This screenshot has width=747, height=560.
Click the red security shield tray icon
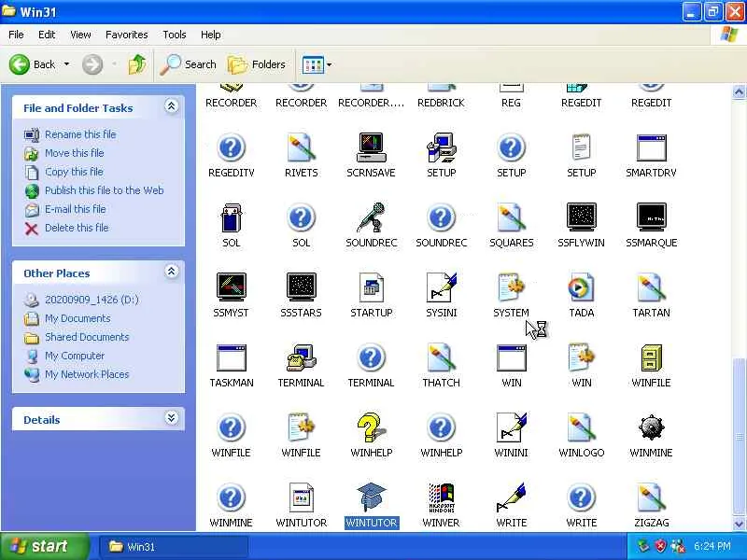coord(661,546)
